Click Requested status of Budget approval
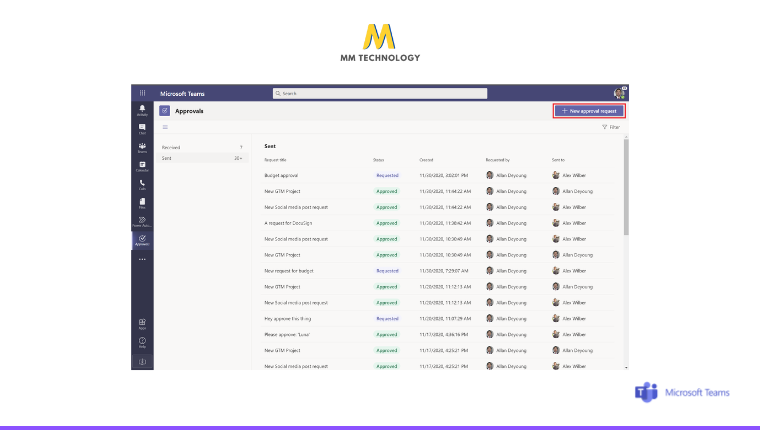Image resolution: width=760 pixels, height=430 pixels. pos(387,175)
